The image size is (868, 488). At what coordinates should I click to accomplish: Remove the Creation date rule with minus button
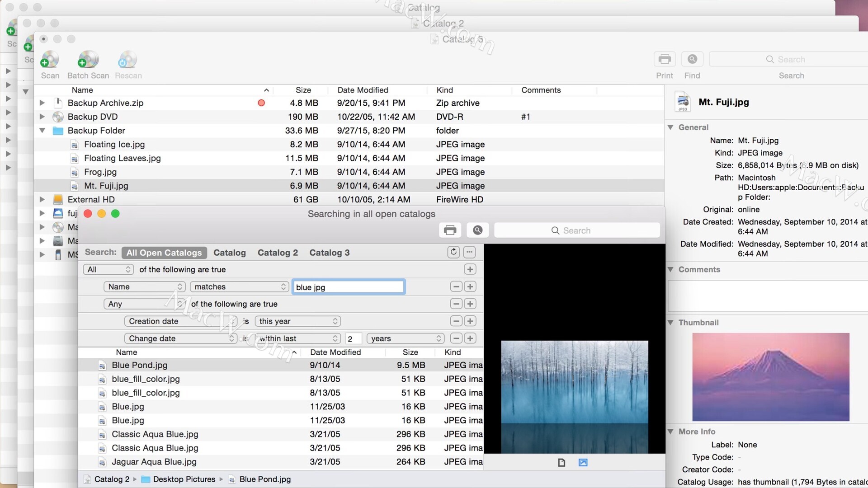click(x=456, y=321)
